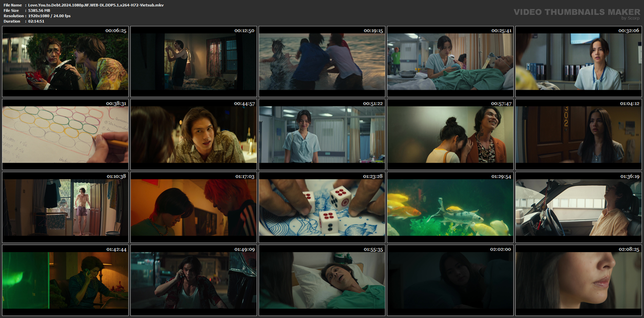Open the door 302 thumbnail 01:04:12
This screenshot has height=318, width=644.
click(x=579, y=134)
